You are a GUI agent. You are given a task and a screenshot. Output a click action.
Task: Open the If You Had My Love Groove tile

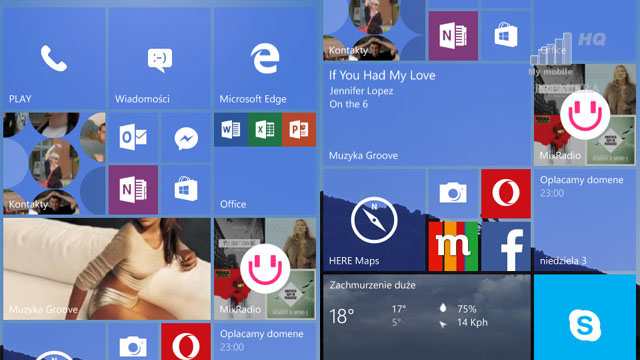tap(427, 115)
